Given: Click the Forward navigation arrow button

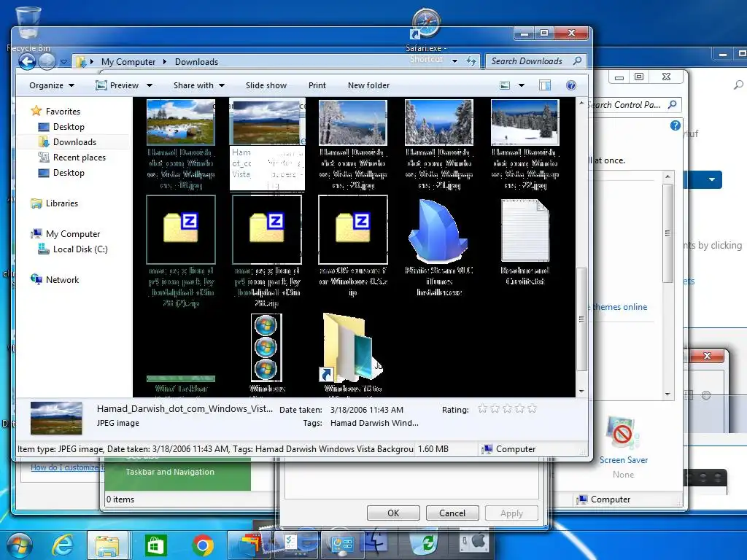Looking at the screenshot, I should (x=47, y=61).
